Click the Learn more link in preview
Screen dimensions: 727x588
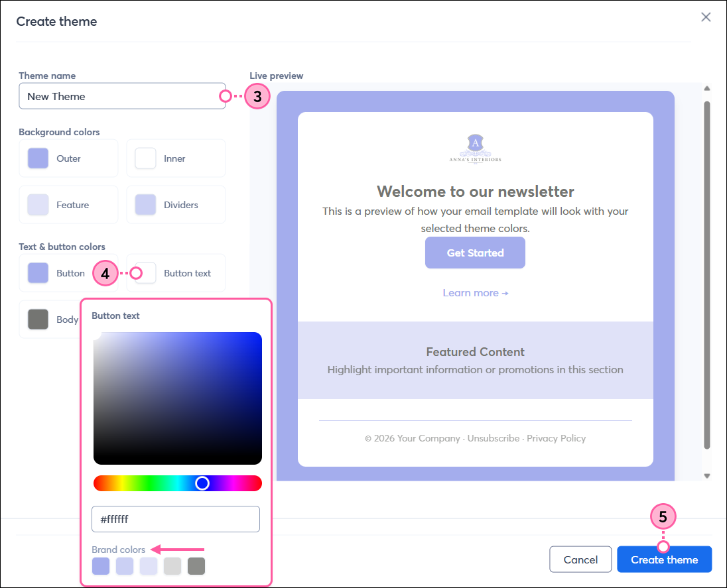pyautogui.click(x=475, y=292)
